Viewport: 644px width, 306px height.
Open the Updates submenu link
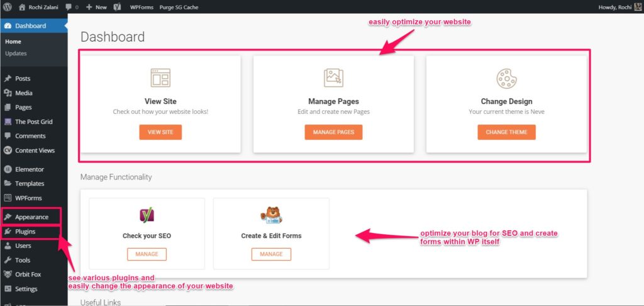click(x=16, y=54)
